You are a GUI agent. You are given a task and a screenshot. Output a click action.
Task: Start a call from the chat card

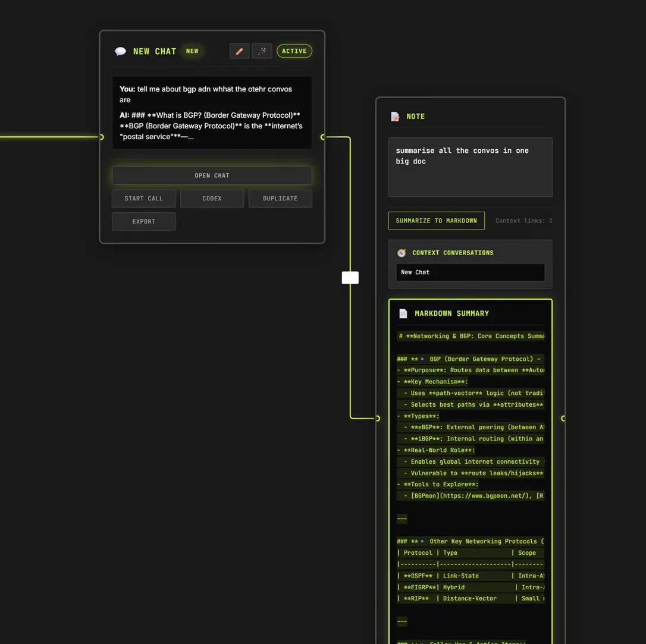pyautogui.click(x=144, y=199)
